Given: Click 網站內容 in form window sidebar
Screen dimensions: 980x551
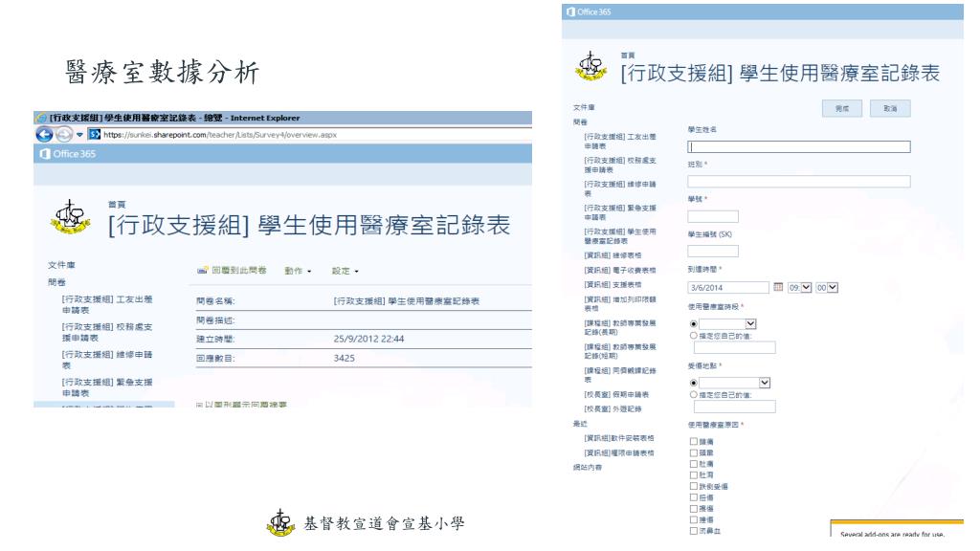Looking at the screenshot, I should pyautogui.click(x=587, y=467).
